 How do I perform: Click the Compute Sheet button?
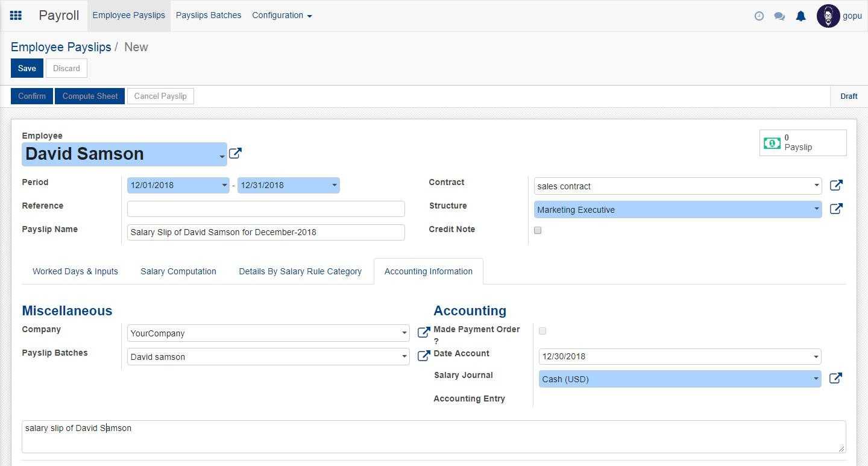click(90, 96)
